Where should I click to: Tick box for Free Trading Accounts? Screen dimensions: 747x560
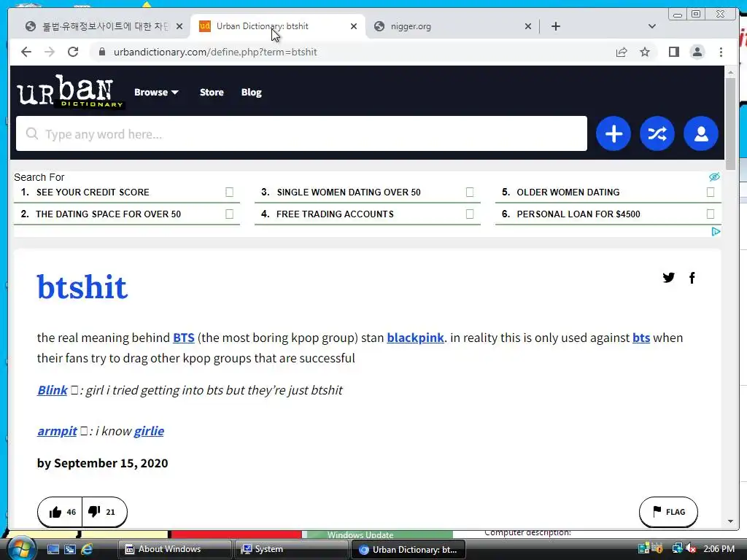click(x=470, y=214)
